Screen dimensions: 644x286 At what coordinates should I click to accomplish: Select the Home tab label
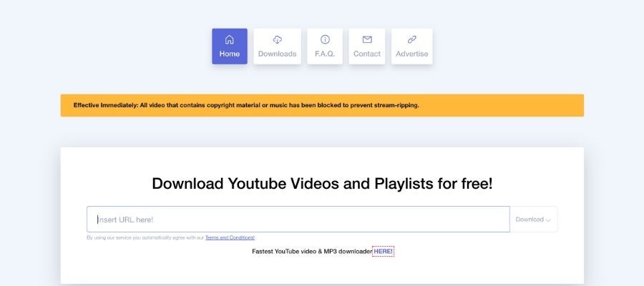[x=230, y=54]
